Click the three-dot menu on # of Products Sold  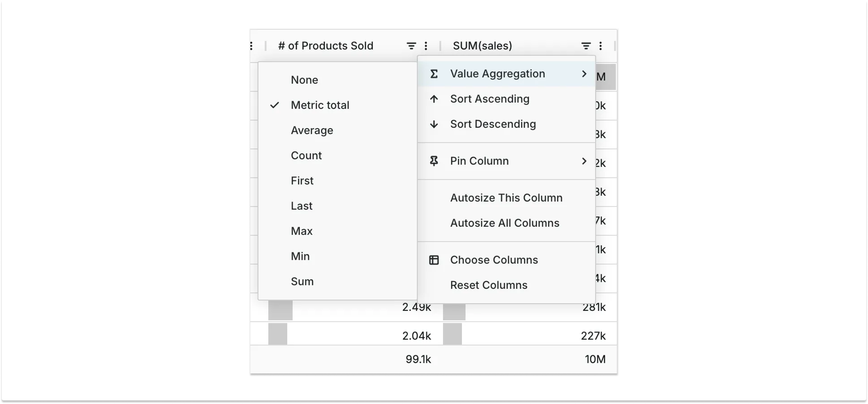(426, 45)
